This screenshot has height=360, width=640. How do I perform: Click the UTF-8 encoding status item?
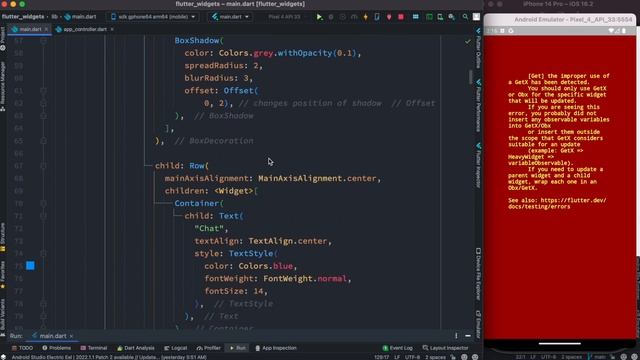point(413,357)
